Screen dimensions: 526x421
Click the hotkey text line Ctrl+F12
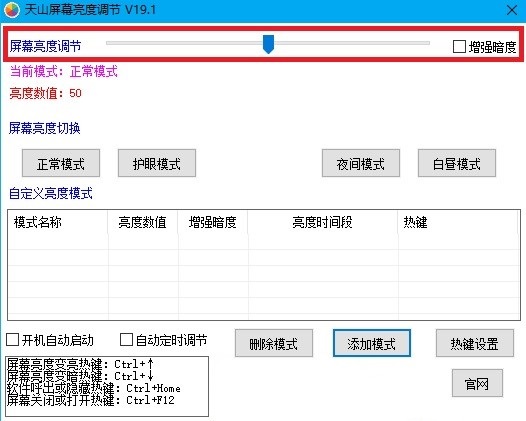(x=91, y=400)
